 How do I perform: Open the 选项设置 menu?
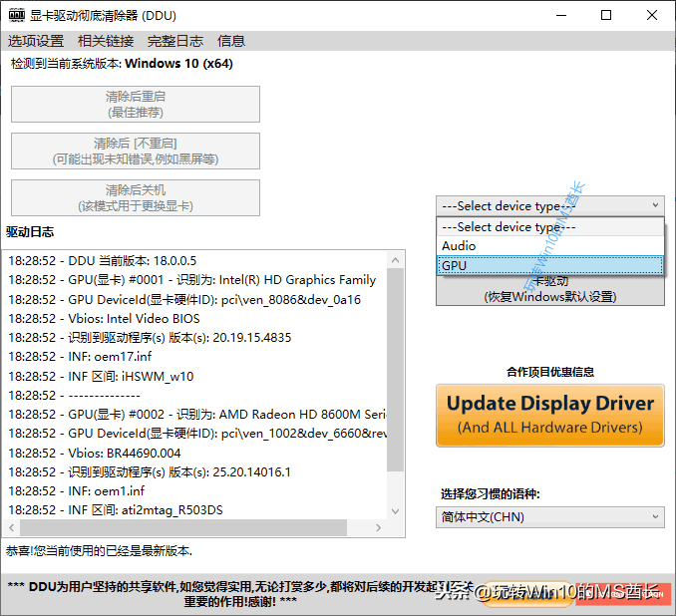click(36, 41)
